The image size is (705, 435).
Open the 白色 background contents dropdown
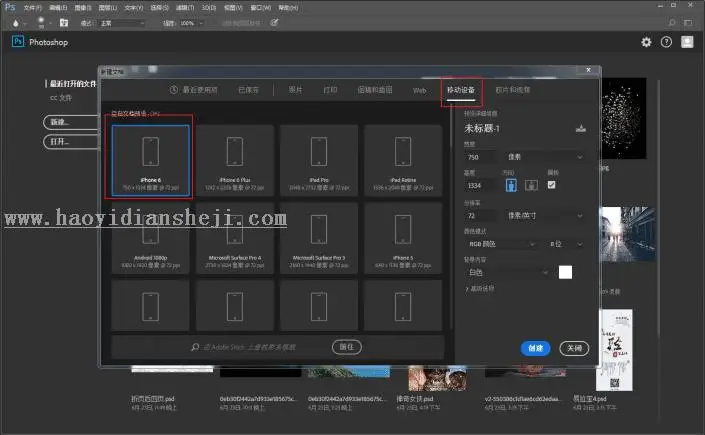[507, 273]
